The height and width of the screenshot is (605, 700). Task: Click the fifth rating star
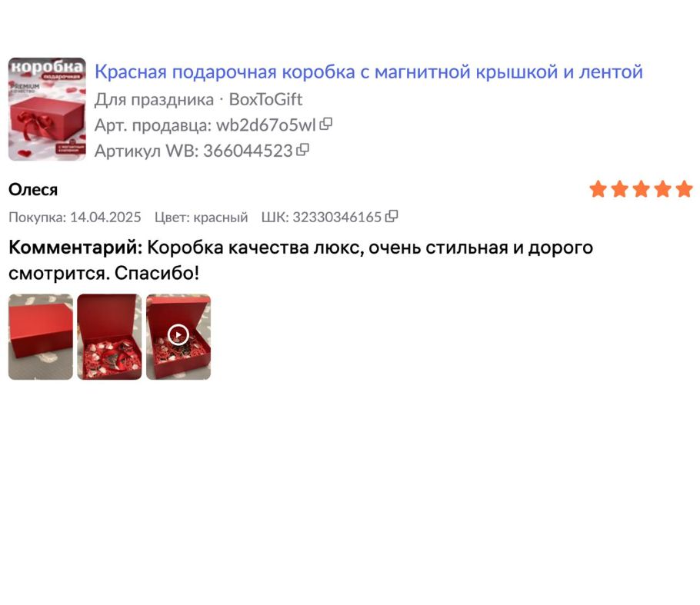pos(684,189)
